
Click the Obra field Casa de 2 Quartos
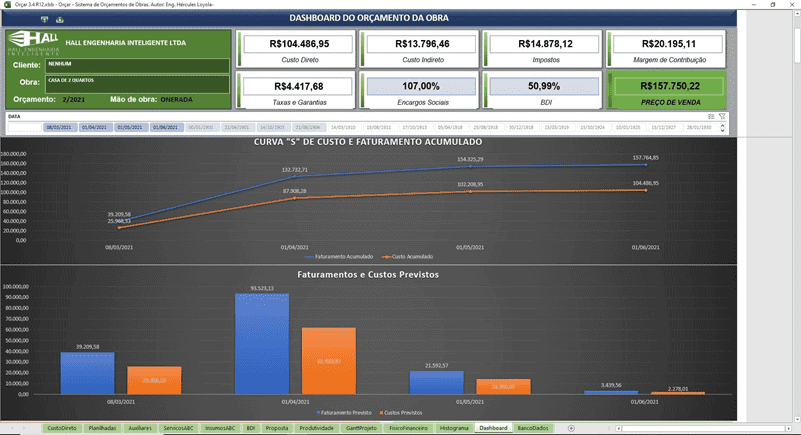[x=136, y=81]
